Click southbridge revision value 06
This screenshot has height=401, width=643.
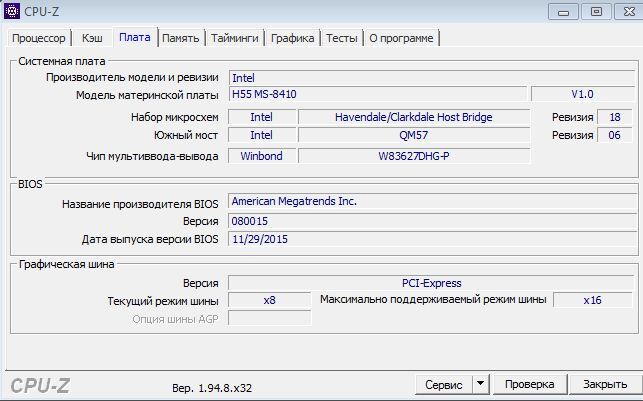615,135
